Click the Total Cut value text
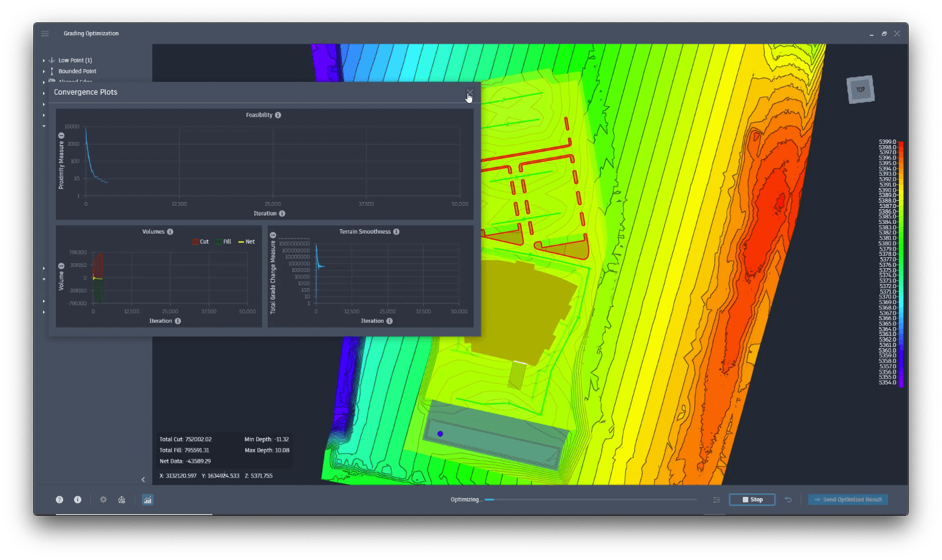Viewport: 942px width, 560px height. coord(186,439)
